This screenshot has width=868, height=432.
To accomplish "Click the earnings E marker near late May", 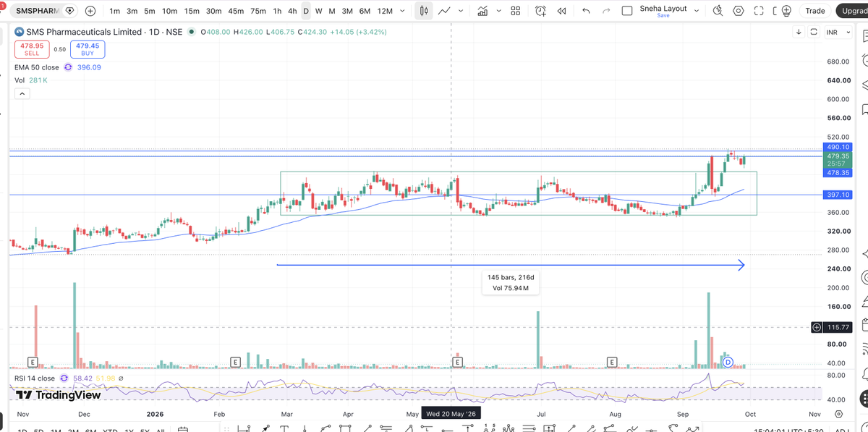I will [x=457, y=362].
